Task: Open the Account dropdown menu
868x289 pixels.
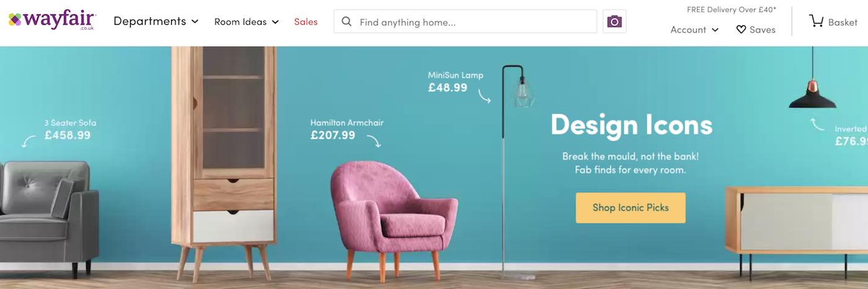Action: coord(694,29)
